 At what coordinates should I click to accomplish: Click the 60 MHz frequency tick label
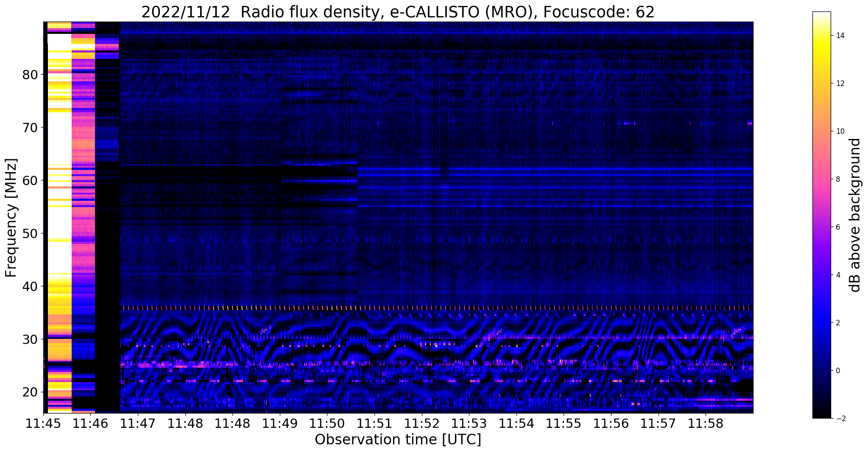click(x=30, y=180)
